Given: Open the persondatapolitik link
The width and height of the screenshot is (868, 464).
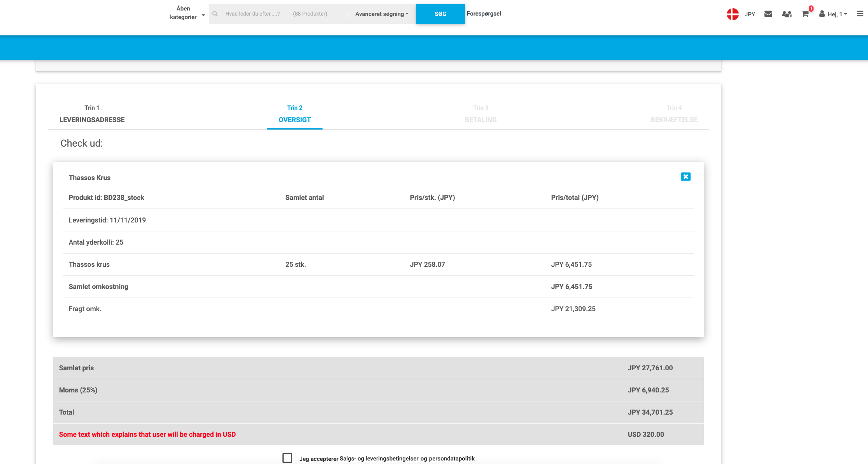Looking at the screenshot, I should (x=452, y=459).
